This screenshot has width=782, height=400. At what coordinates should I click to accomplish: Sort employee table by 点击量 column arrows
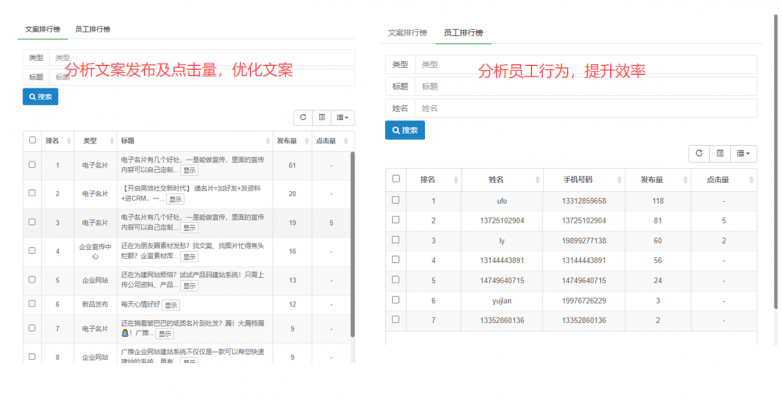tap(751, 180)
